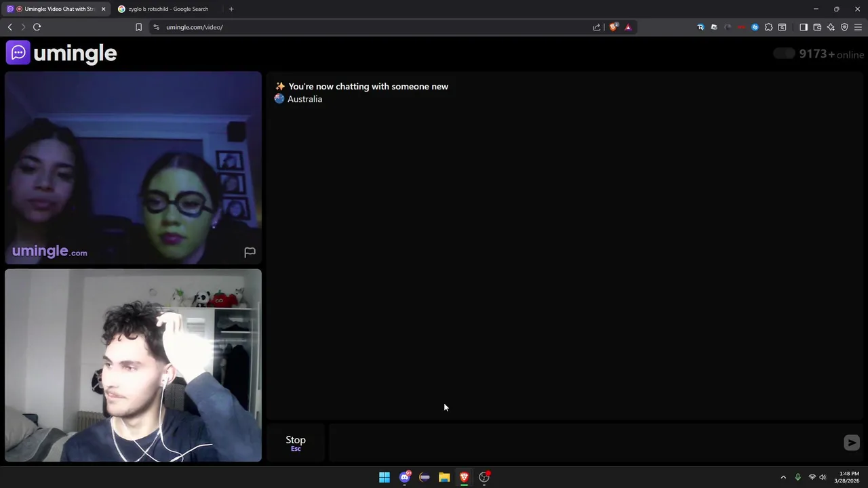Image resolution: width=868 pixels, height=488 pixels.
Task: Bookmark this page
Action: pyautogui.click(x=138, y=27)
